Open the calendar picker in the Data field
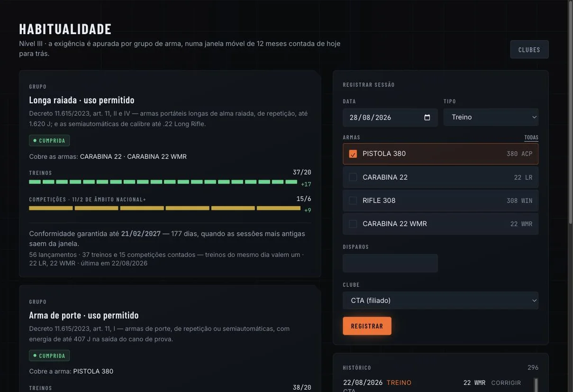The image size is (573, 392). pyautogui.click(x=427, y=118)
